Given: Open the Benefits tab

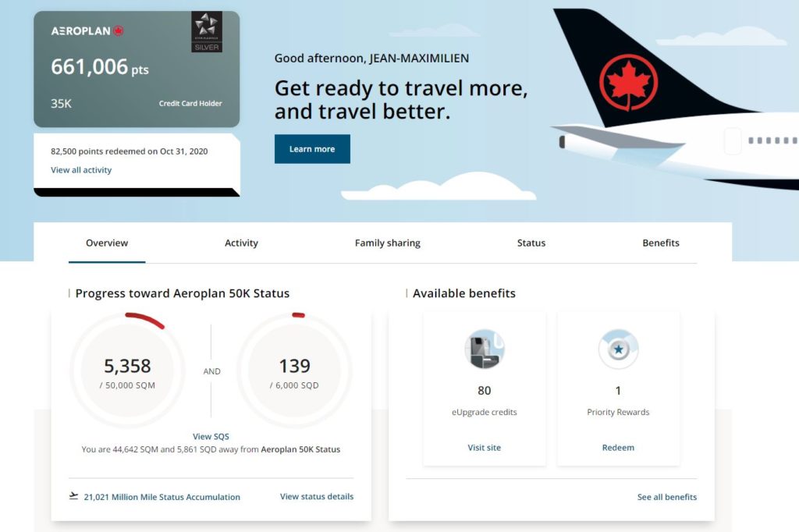Looking at the screenshot, I should coord(660,243).
